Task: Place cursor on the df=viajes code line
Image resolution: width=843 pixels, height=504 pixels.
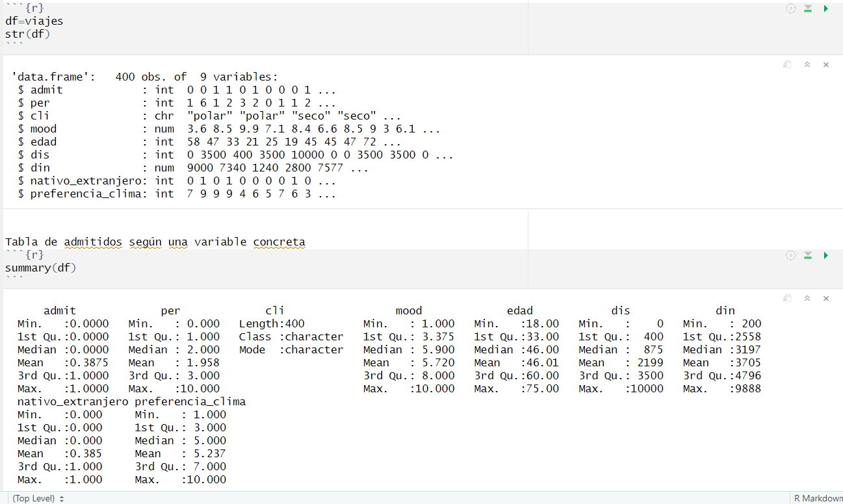Action: point(34,21)
